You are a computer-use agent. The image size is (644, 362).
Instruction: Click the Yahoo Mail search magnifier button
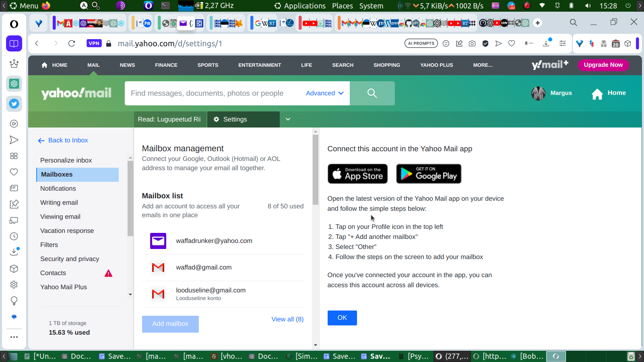(x=372, y=93)
